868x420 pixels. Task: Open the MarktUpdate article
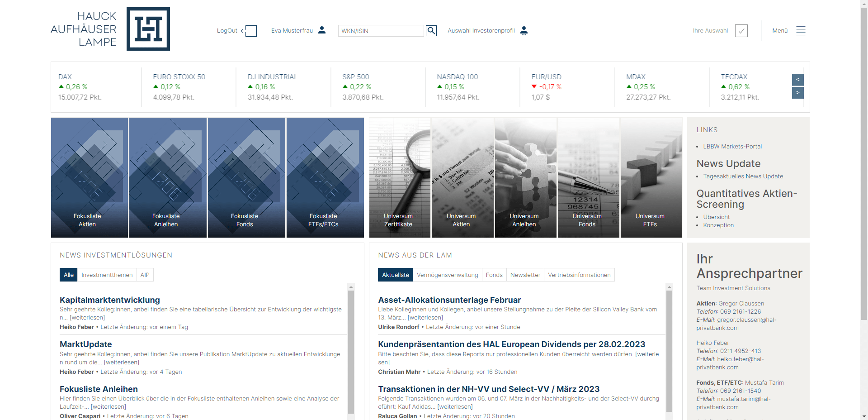[x=86, y=344]
